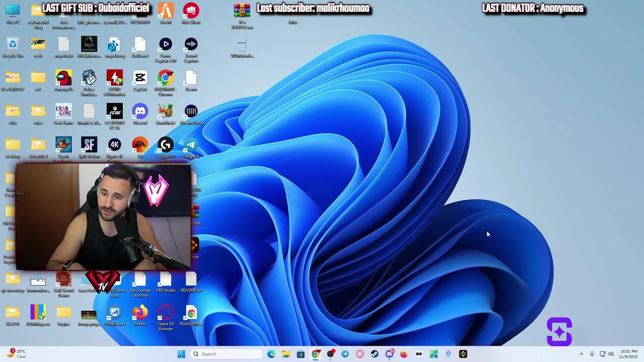The width and height of the screenshot is (644, 362).
Task: Open Steam from the taskbar
Action: click(x=374, y=354)
